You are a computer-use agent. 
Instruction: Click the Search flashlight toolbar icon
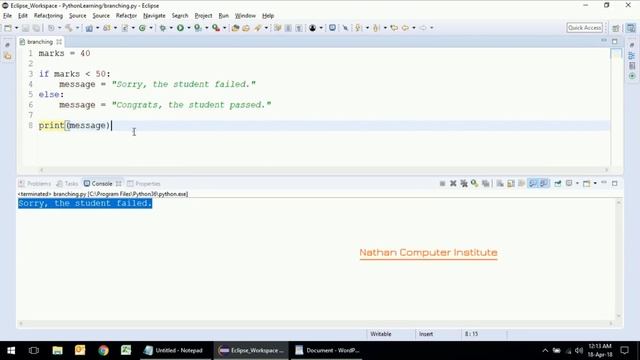click(x=258, y=28)
